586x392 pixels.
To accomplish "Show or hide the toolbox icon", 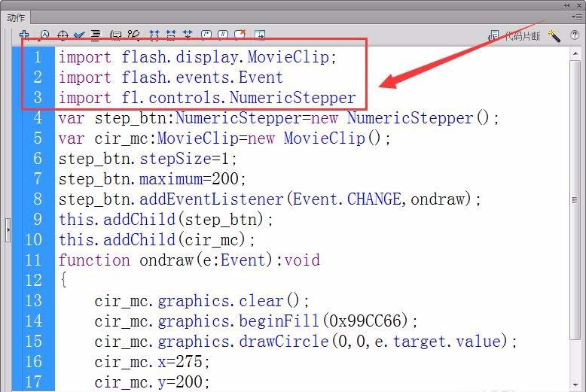I will 260,35.
